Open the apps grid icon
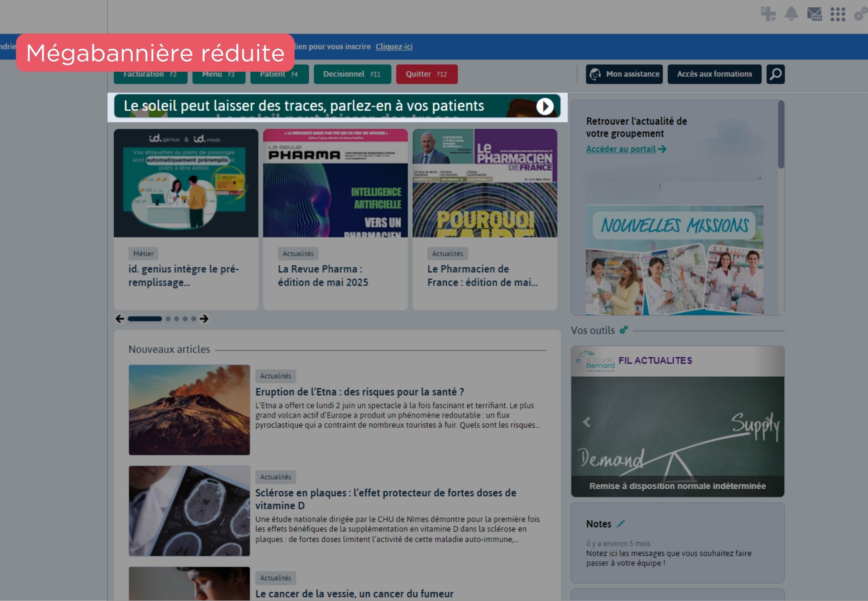 click(x=838, y=14)
